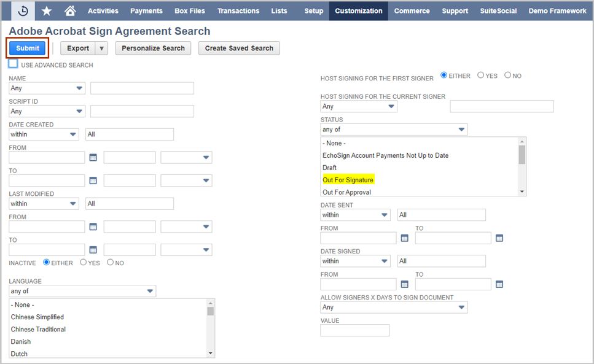
Task: Open calendar for Last Modified TO
Action: (93, 250)
